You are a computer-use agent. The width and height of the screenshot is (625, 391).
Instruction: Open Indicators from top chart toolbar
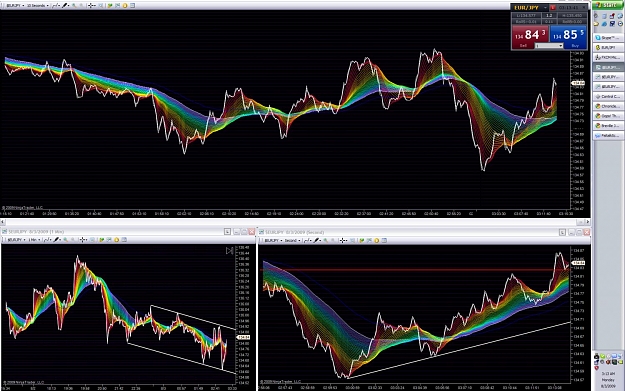click(110, 6)
